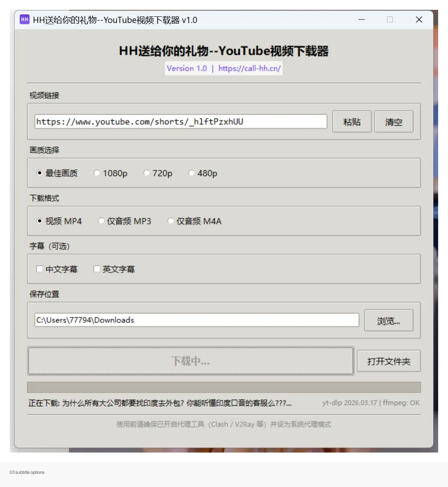
Task: Select the 480p quality option
Action: pyautogui.click(x=192, y=173)
